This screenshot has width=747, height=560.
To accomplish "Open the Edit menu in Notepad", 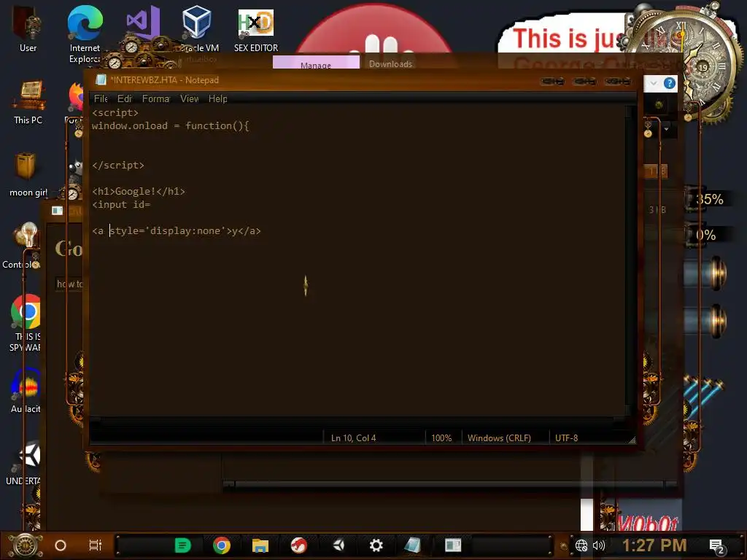I will pos(124,98).
